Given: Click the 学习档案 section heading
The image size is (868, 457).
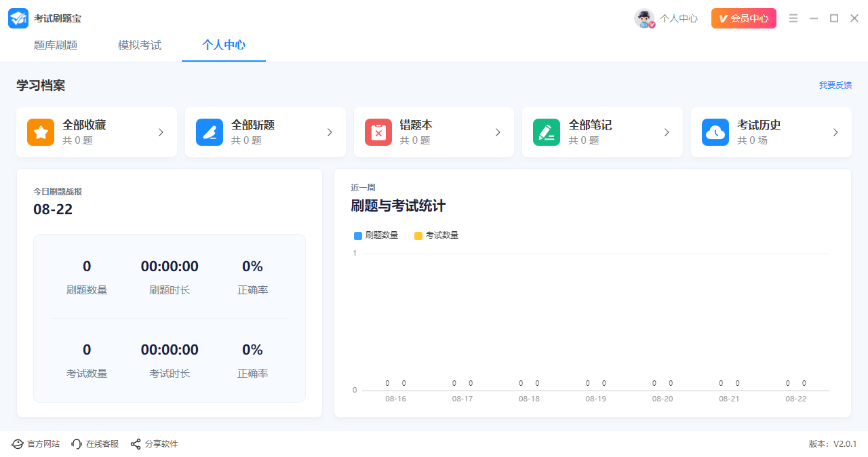Looking at the screenshot, I should (x=41, y=86).
